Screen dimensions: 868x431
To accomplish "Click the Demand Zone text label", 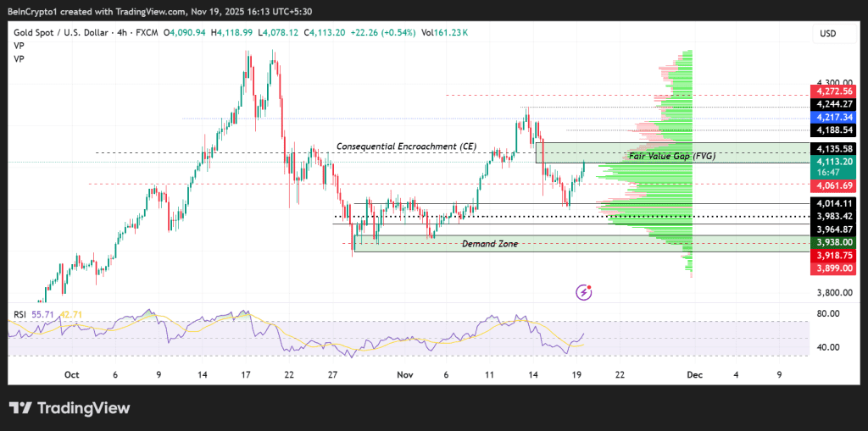I will [x=489, y=244].
